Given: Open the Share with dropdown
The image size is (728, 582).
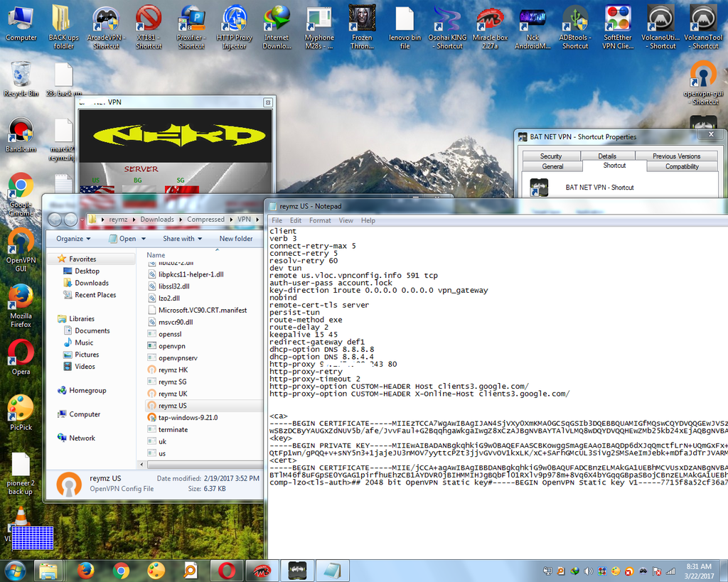Looking at the screenshot, I should pos(182,239).
